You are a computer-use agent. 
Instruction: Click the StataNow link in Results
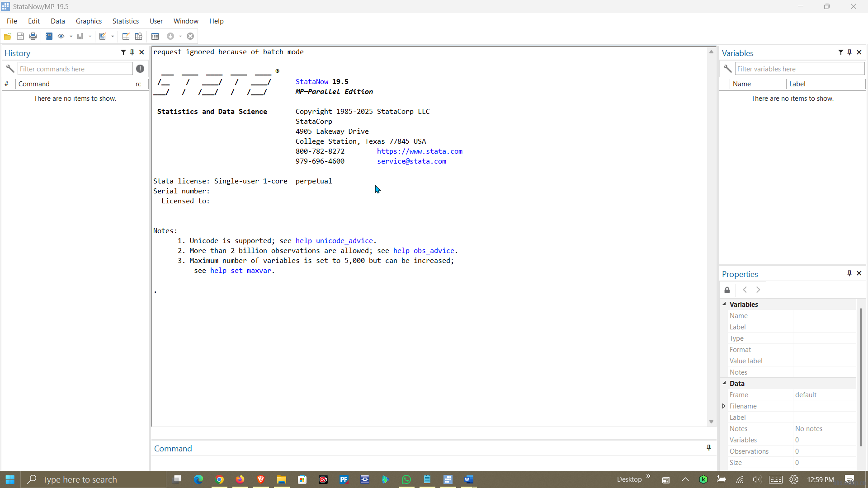(x=312, y=82)
